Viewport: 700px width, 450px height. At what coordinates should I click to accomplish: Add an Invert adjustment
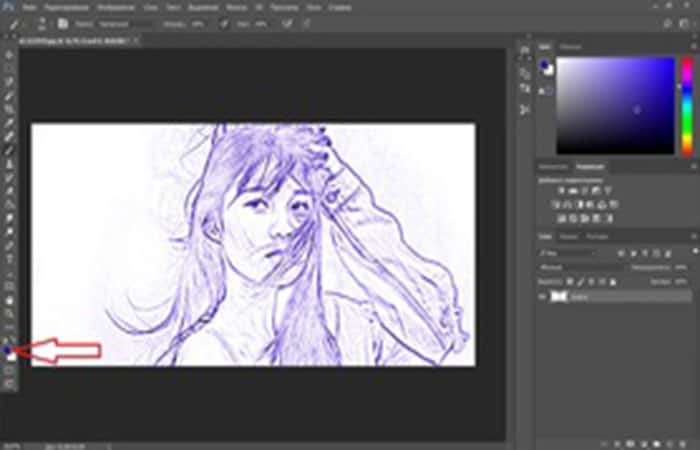click(x=561, y=219)
